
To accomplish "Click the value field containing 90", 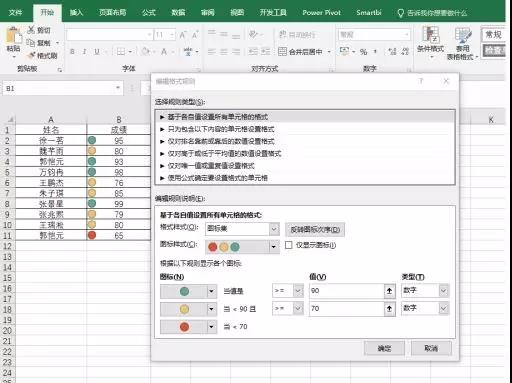I will click(x=347, y=291).
